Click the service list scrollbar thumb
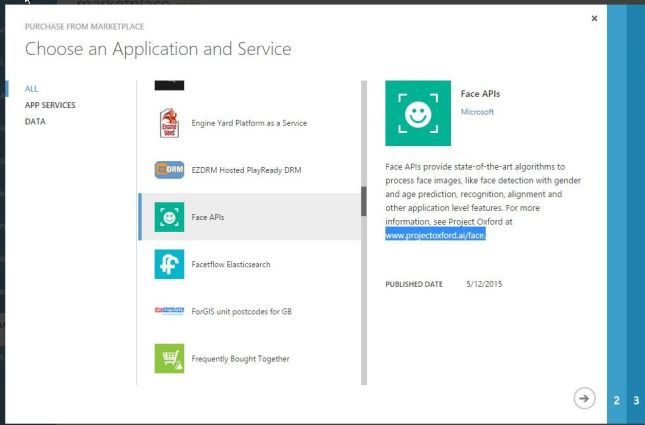This screenshot has height=425, width=645. (364, 200)
